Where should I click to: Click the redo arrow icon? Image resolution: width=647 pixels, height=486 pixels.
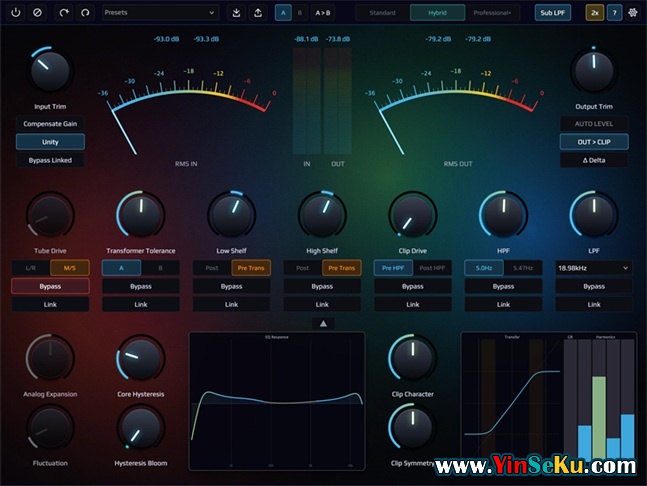(85, 13)
